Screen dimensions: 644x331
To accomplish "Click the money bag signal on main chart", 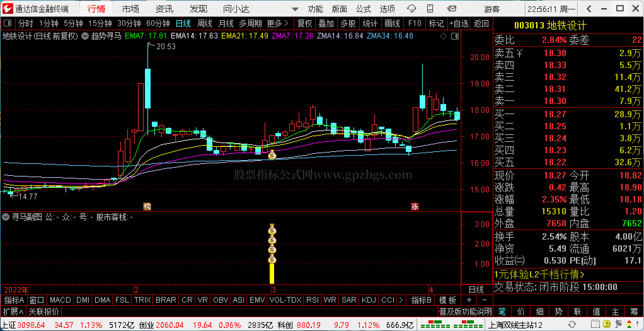I will pyautogui.click(x=272, y=155).
